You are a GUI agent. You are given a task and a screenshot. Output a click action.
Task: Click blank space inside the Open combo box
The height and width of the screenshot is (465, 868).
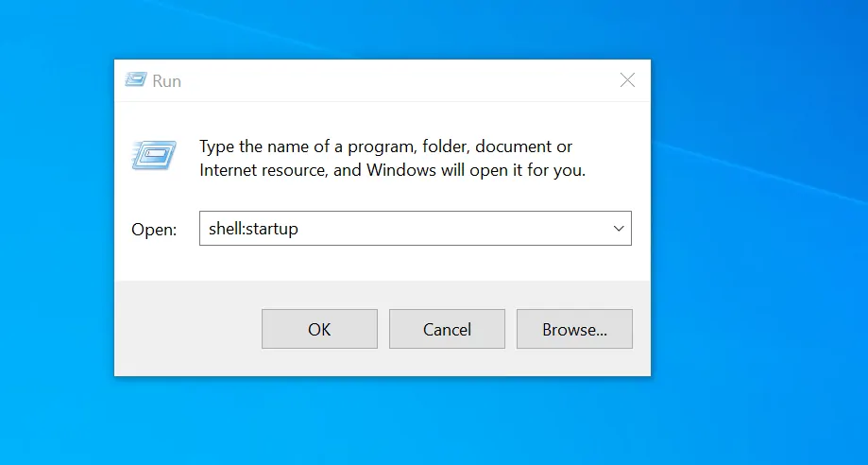click(x=453, y=229)
